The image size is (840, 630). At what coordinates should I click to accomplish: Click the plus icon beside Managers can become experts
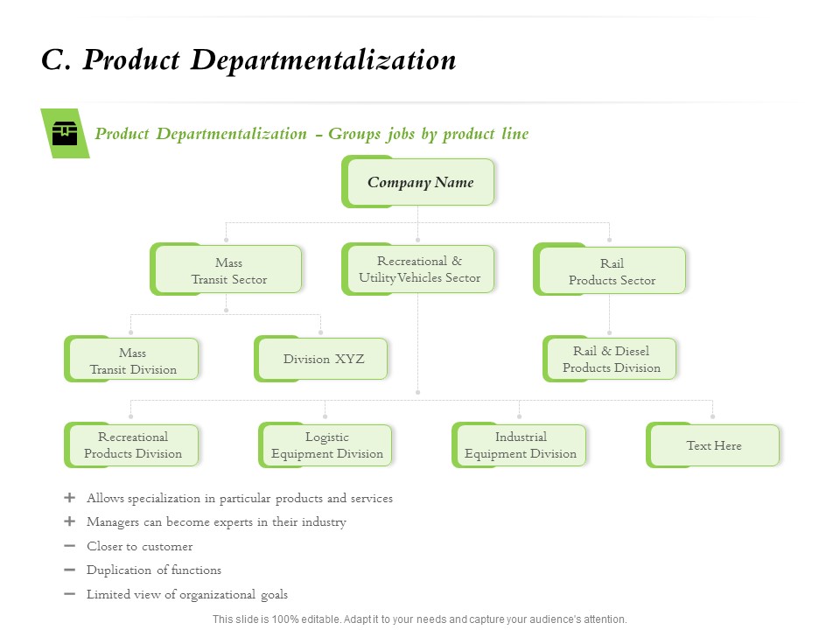pos(70,521)
